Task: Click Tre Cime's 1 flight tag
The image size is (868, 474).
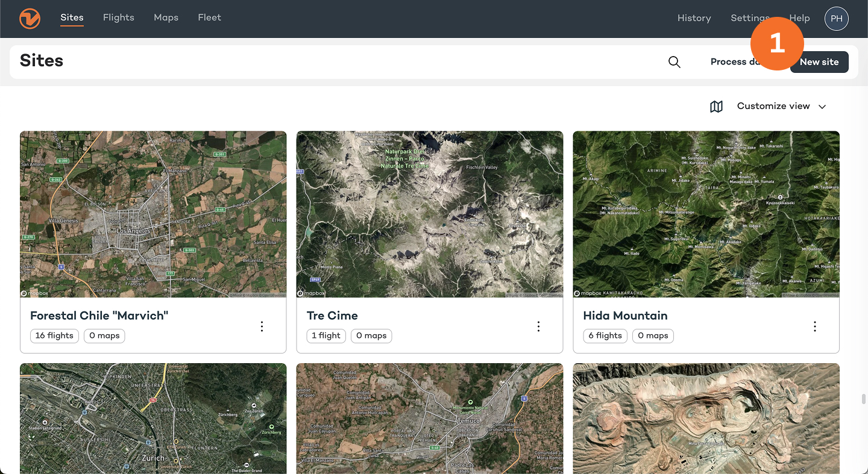Action: (x=326, y=335)
